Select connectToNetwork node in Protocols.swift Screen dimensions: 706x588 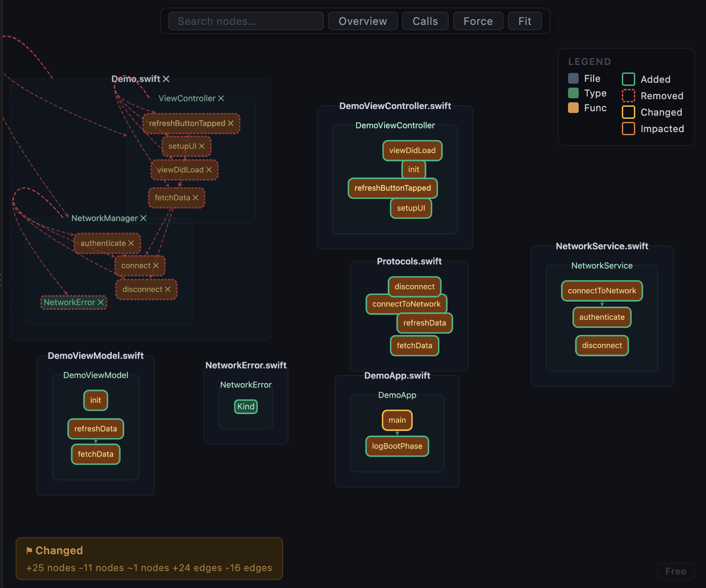pos(406,304)
